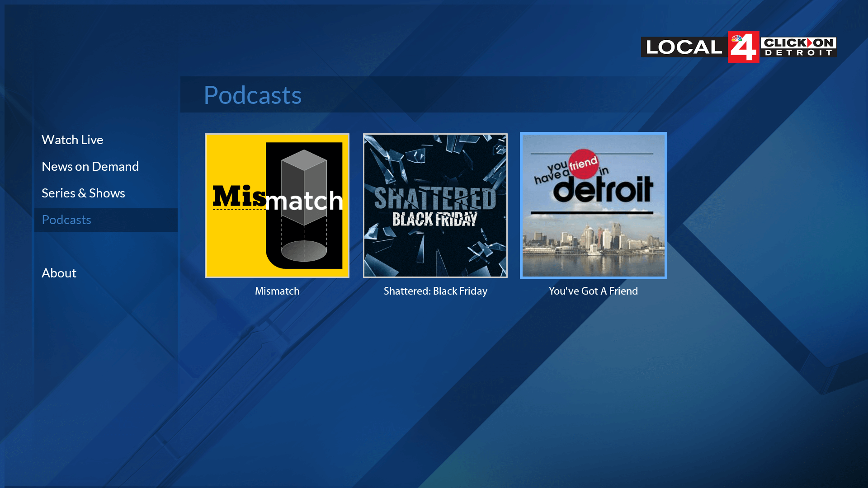Select You've Got A Friend artwork
Viewport: 868px width, 488px height.
pos(593,206)
